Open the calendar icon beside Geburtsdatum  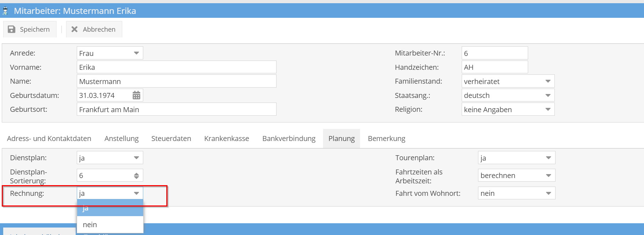coord(136,95)
